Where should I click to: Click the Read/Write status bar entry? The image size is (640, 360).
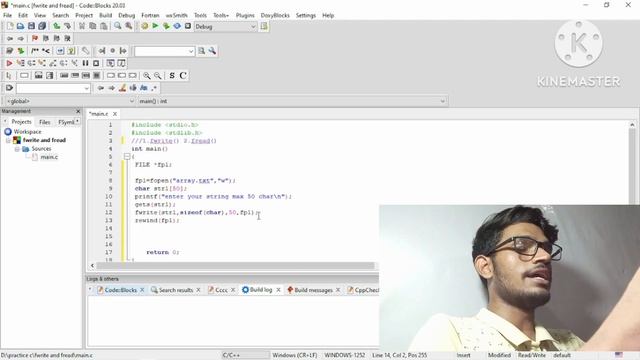click(532, 356)
